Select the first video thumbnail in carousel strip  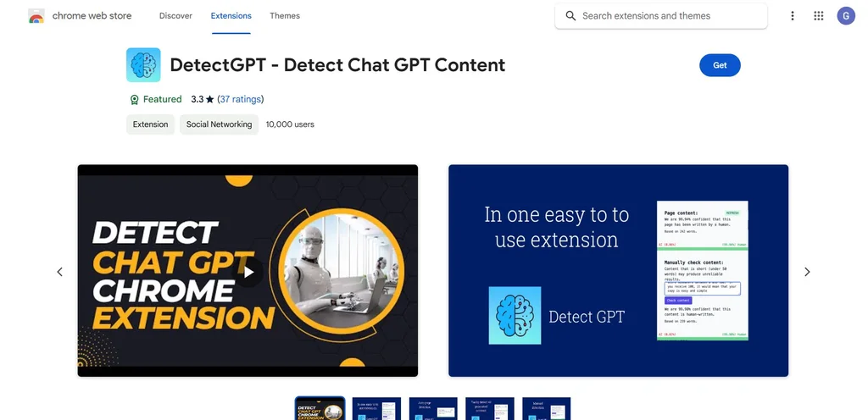tap(320, 408)
